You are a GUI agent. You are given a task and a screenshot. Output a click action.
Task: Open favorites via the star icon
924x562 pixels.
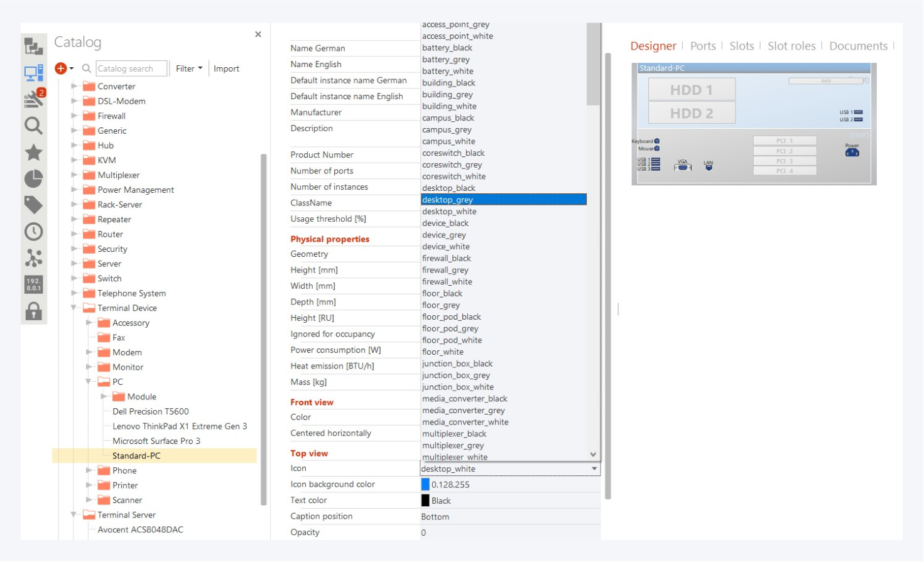[33, 152]
